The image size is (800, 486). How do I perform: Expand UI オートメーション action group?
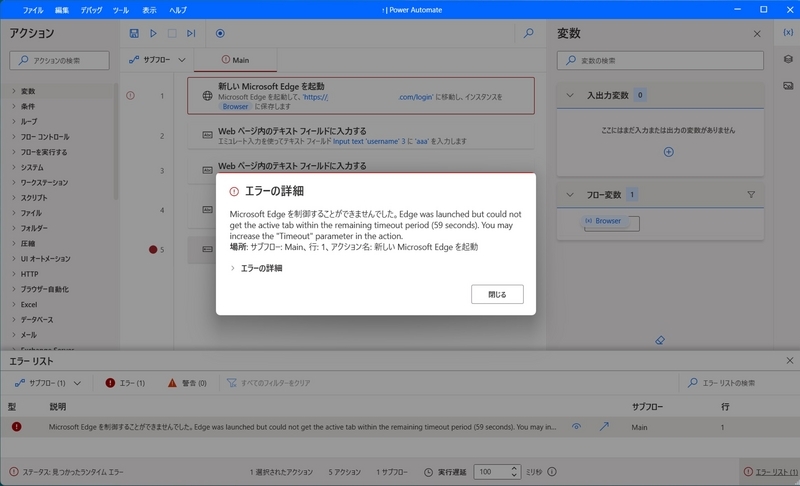14,259
